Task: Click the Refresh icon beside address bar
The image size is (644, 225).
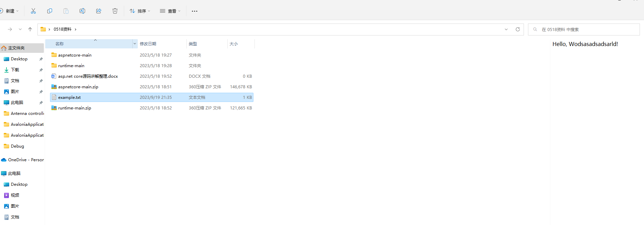Action: click(x=518, y=29)
